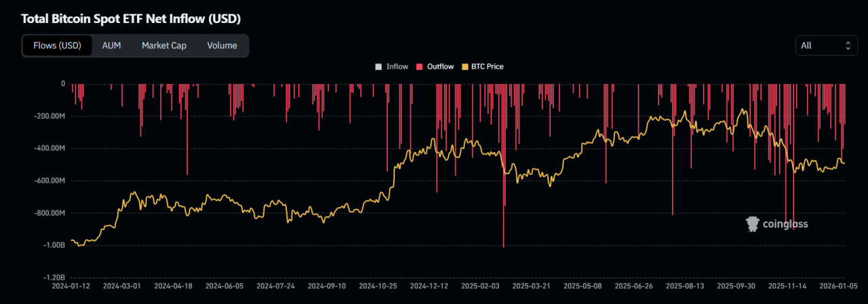Toggle the Outflow series label in legend

(x=440, y=66)
